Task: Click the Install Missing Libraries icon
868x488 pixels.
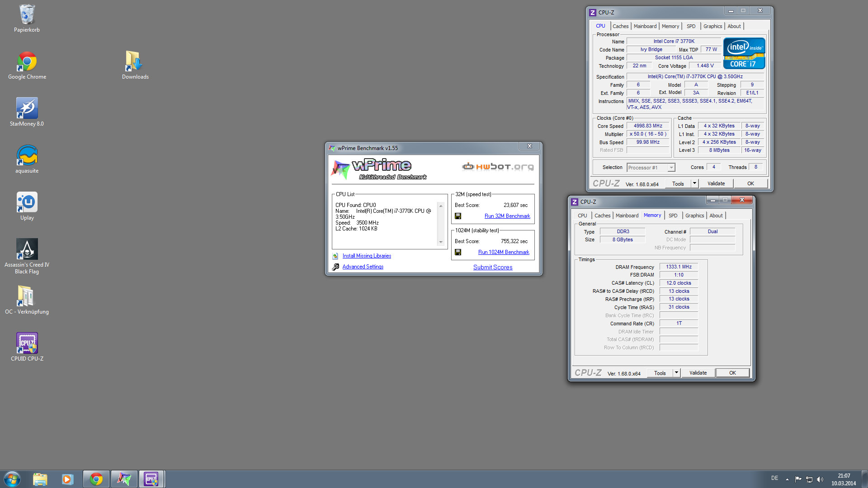Action: click(x=335, y=256)
